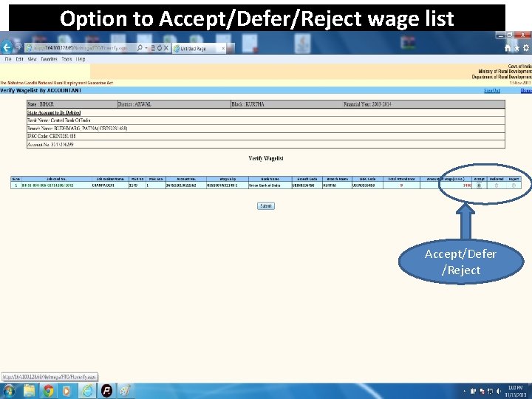Select the Deferred radio button
The height and width of the screenshot is (399, 532).
pos(497,185)
